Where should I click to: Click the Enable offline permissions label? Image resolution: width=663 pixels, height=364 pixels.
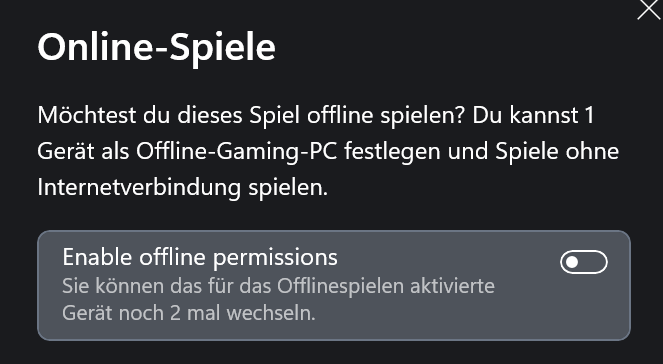coord(200,257)
